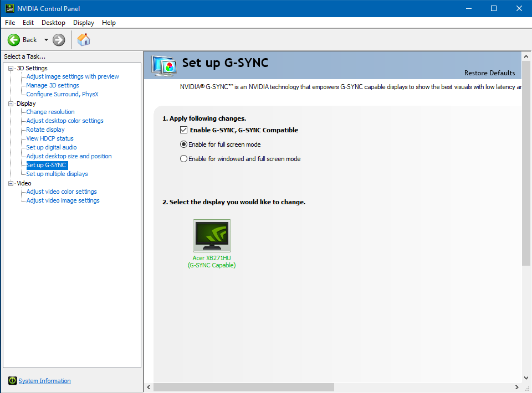532x393 pixels.
Task: Maximize the NVIDIA Control Panel window
Action: (494, 8)
